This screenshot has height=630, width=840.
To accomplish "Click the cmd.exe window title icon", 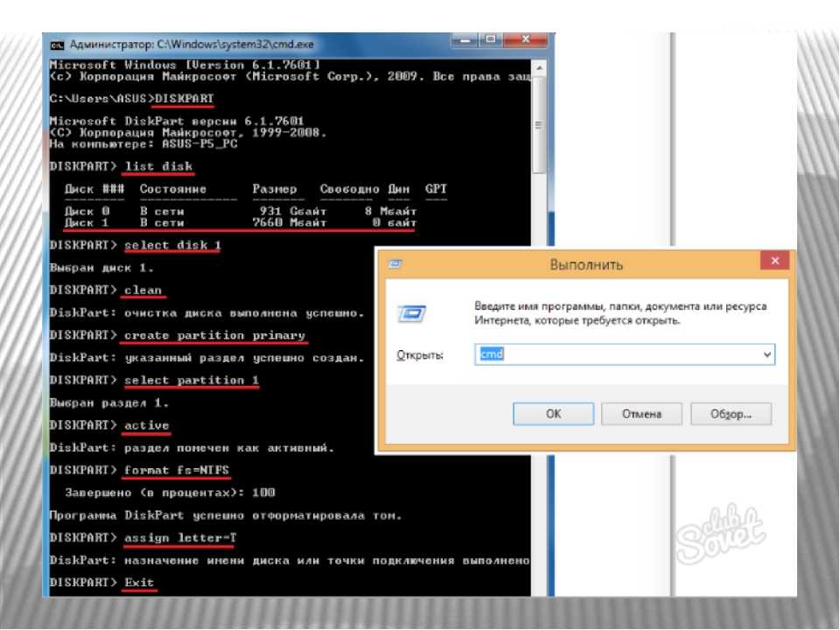I will [57, 45].
